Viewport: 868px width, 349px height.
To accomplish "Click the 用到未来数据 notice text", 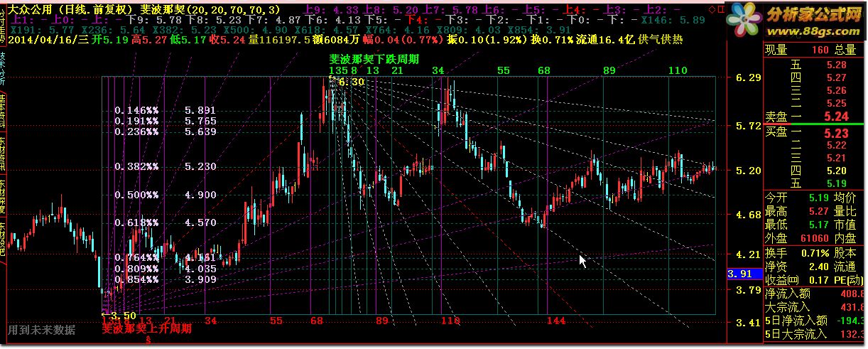I will tap(41, 330).
